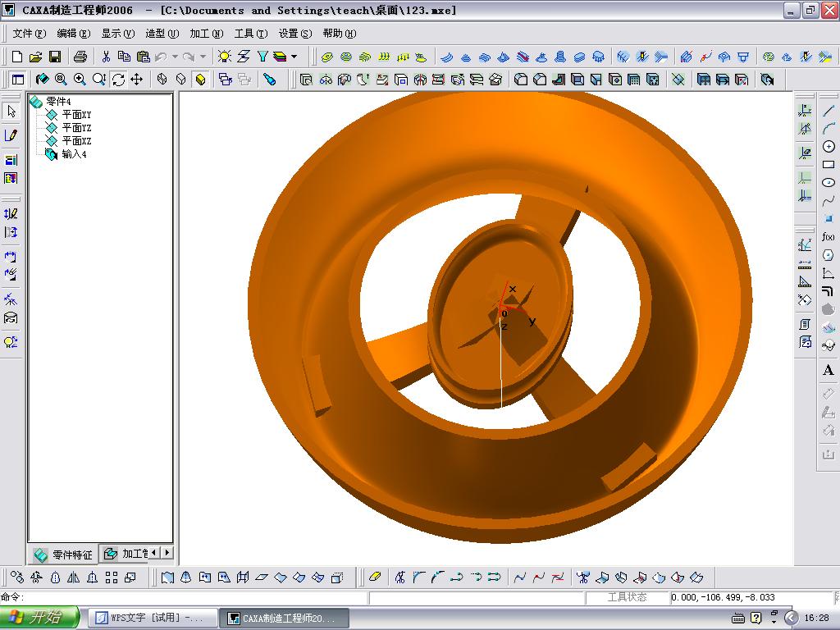Open the undo history dropdown arrow
This screenshot has width=840, height=630.
176,57
